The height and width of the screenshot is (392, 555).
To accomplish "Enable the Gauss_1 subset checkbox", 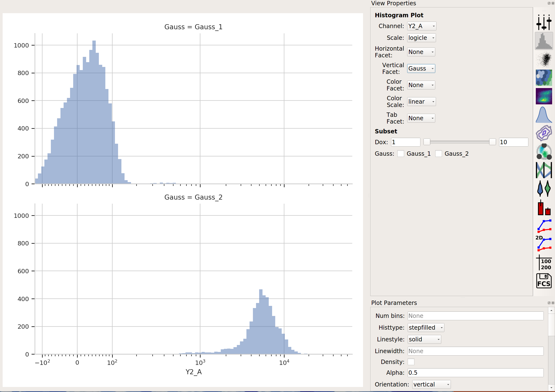I will pyautogui.click(x=400, y=154).
